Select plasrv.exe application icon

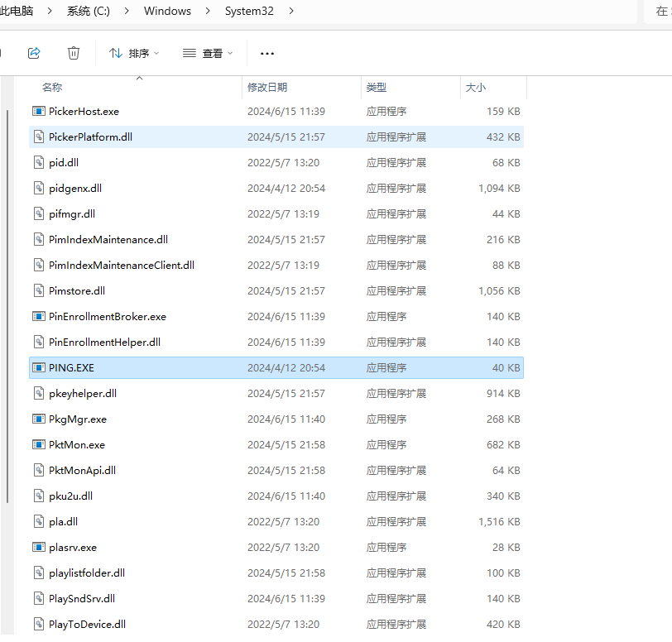(39, 548)
